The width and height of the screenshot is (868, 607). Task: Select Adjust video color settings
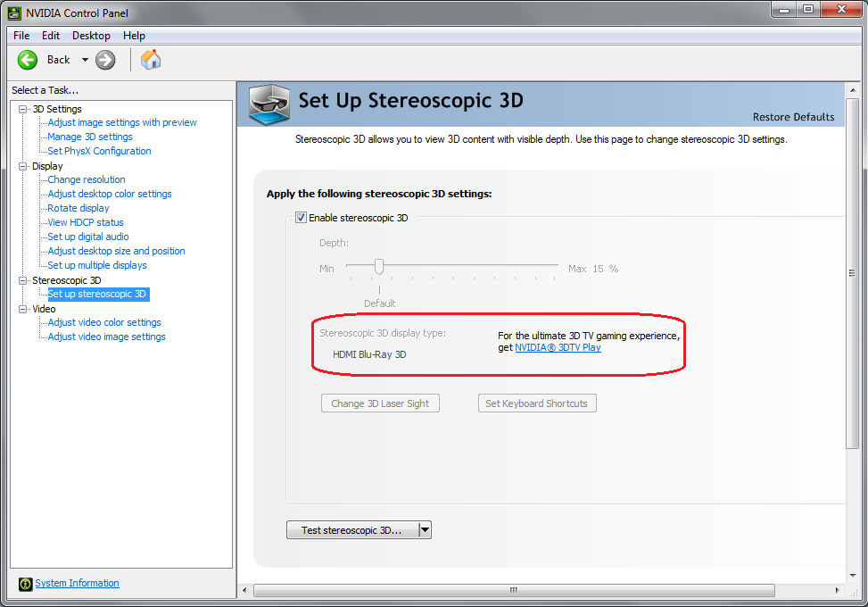tap(104, 322)
